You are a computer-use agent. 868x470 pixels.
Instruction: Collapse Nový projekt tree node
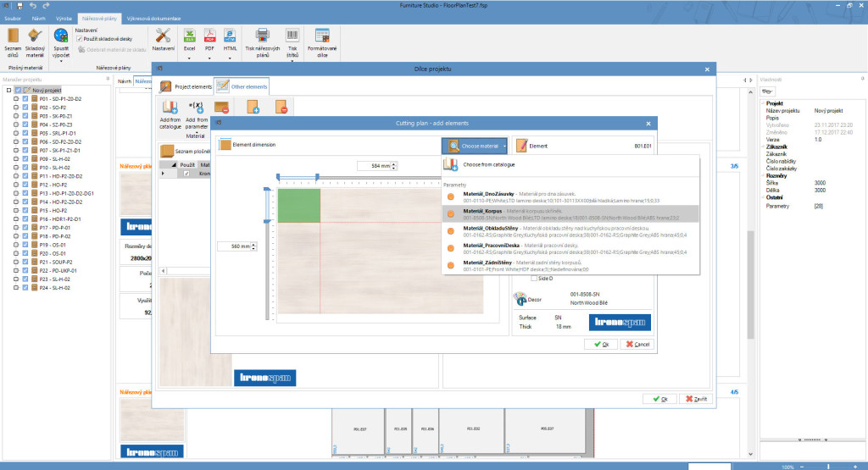click(8, 90)
